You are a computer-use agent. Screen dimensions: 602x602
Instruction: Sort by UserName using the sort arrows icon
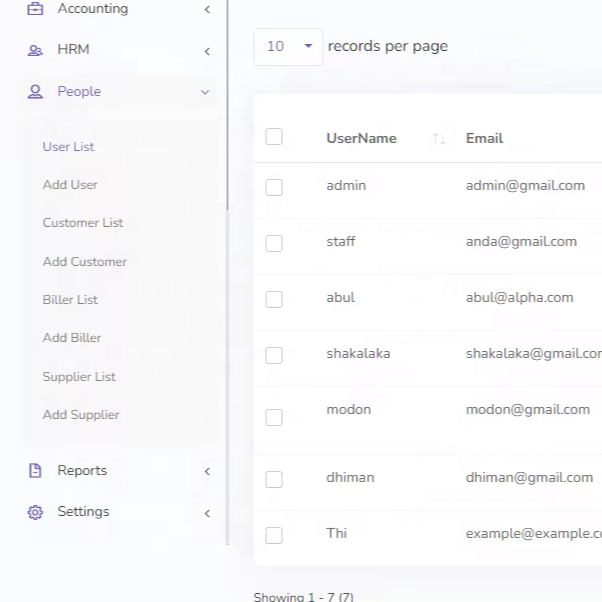[x=438, y=139]
